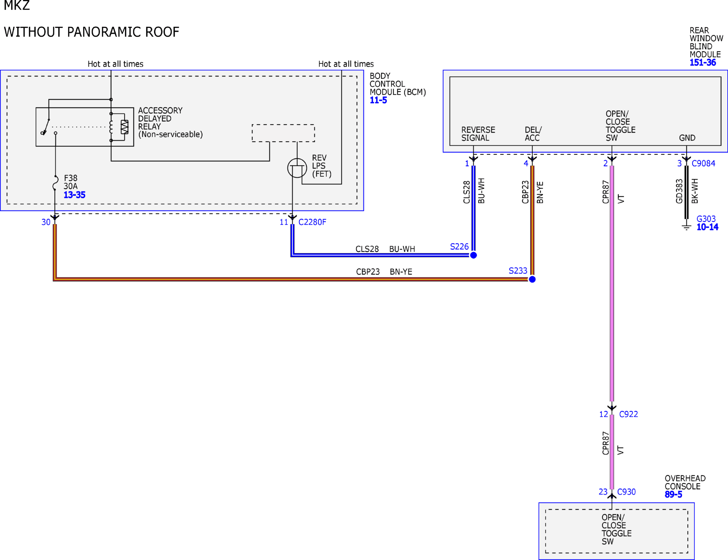Viewport: 728px width, 560px height.
Task: Click pin 1 under REVERSE SIGNAL
Action: [467, 163]
